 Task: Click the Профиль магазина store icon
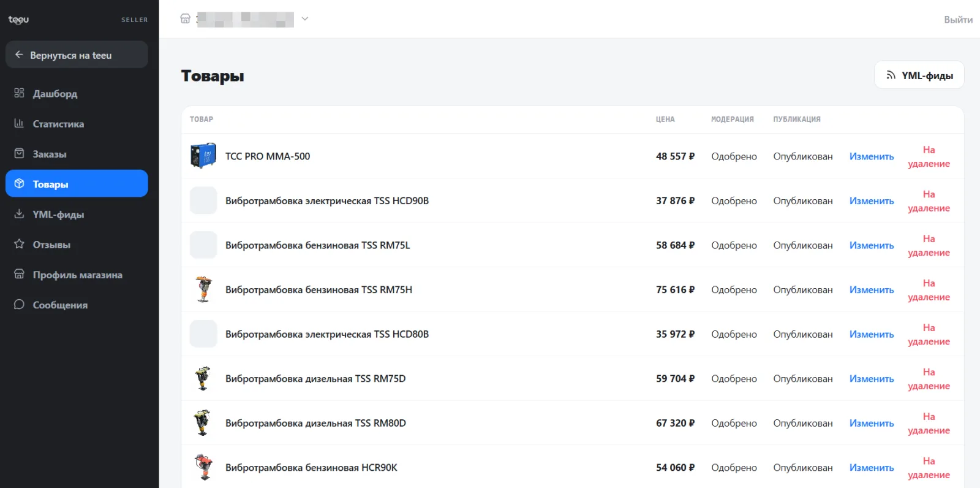[19, 274]
